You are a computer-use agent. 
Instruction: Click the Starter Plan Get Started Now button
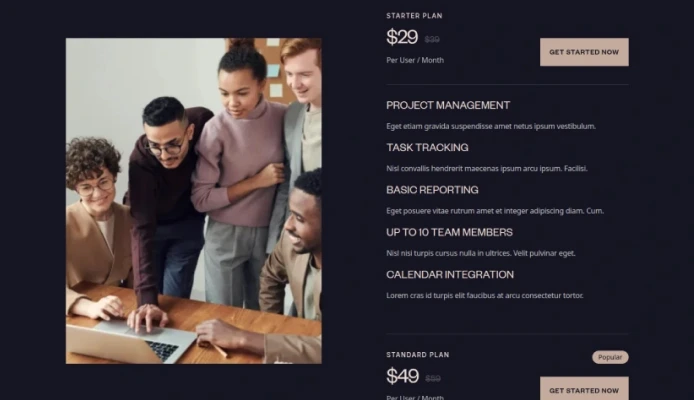point(584,52)
